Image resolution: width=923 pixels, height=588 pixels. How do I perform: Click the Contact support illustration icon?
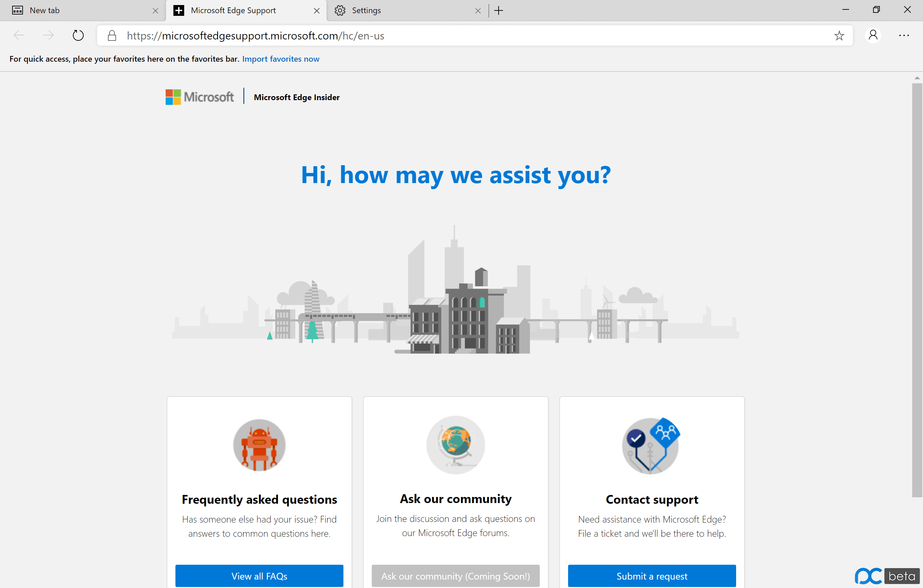coord(651,446)
